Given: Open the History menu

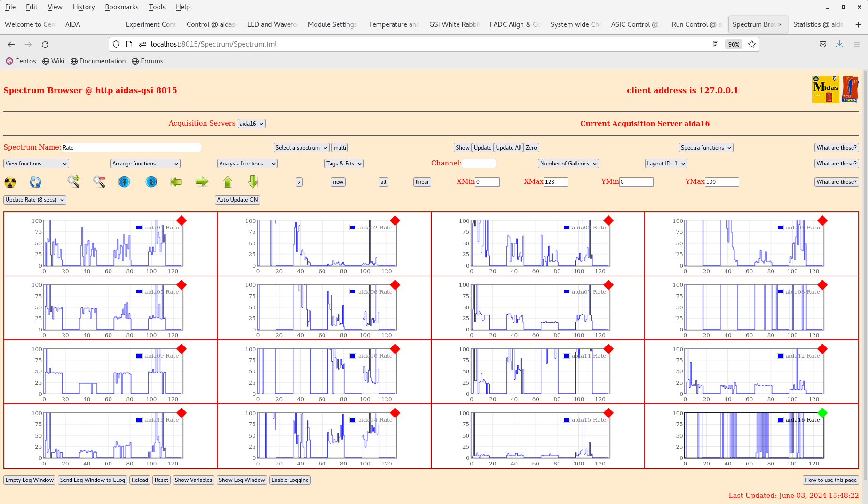Looking at the screenshot, I should [x=84, y=7].
